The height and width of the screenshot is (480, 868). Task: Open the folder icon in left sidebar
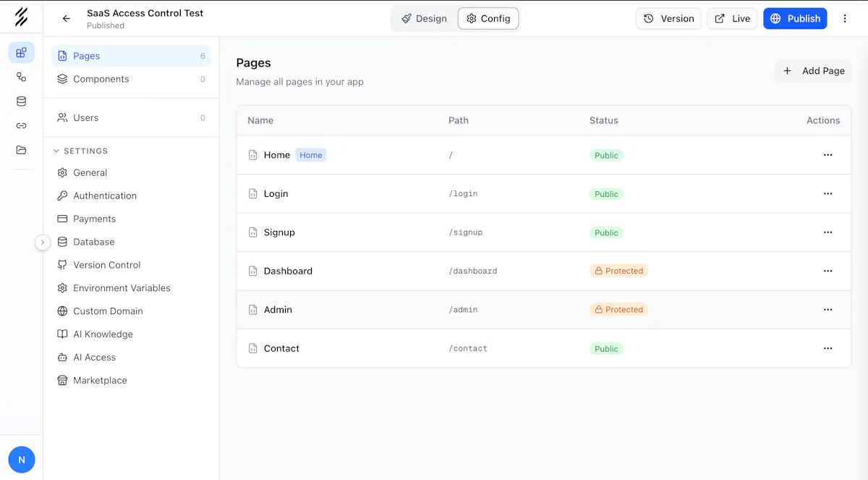pyautogui.click(x=21, y=149)
